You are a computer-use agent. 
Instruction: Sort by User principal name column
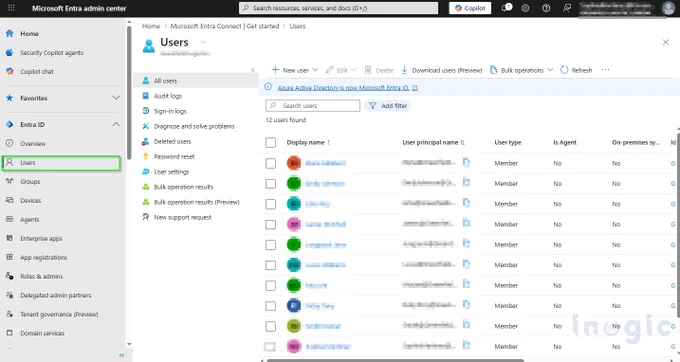pos(433,142)
